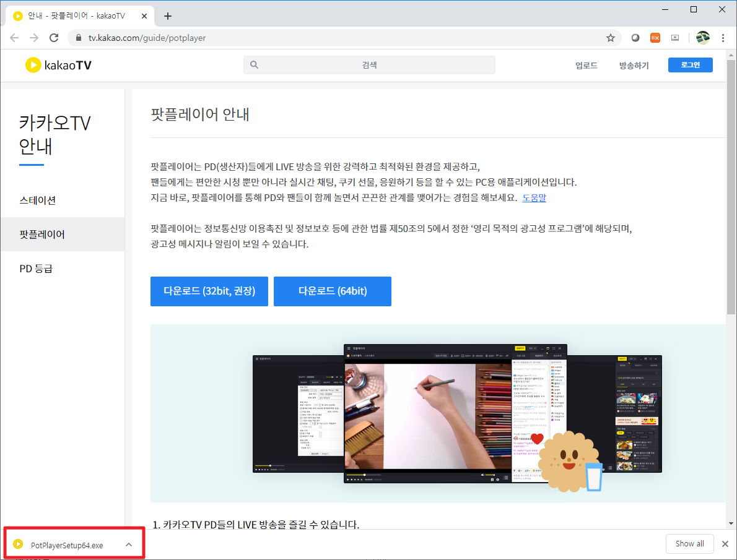Click Show all downloads
This screenshot has height=560, width=737.
click(689, 543)
